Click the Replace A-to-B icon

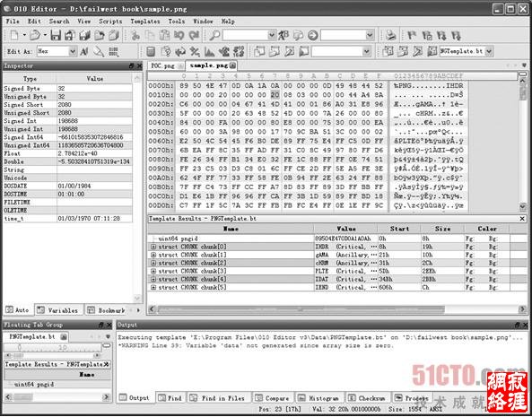point(283,35)
